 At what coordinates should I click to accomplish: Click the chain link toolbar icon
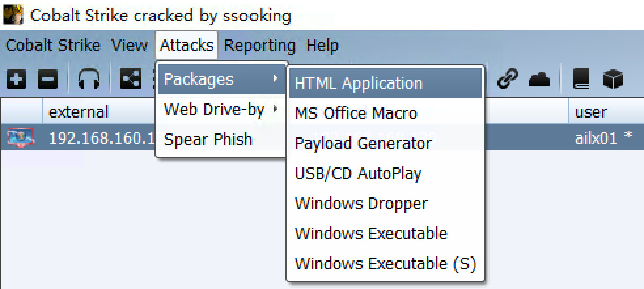coord(507,80)
